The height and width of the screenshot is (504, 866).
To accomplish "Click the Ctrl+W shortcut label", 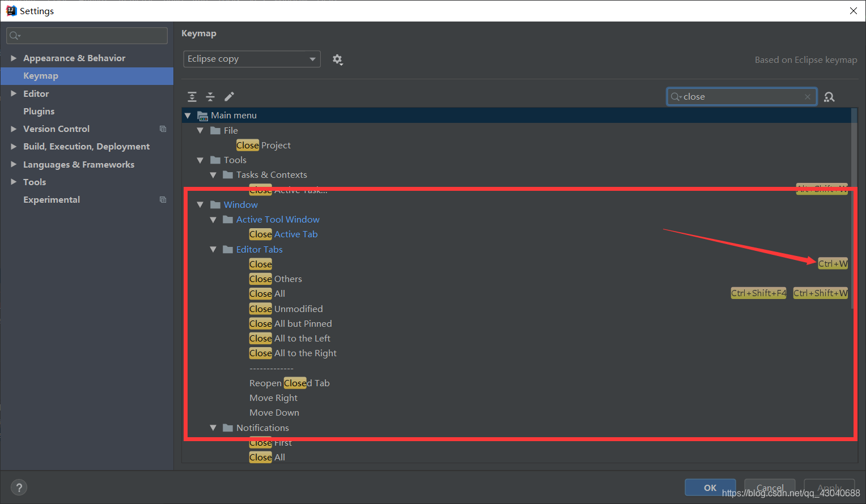I will point(833,264).
